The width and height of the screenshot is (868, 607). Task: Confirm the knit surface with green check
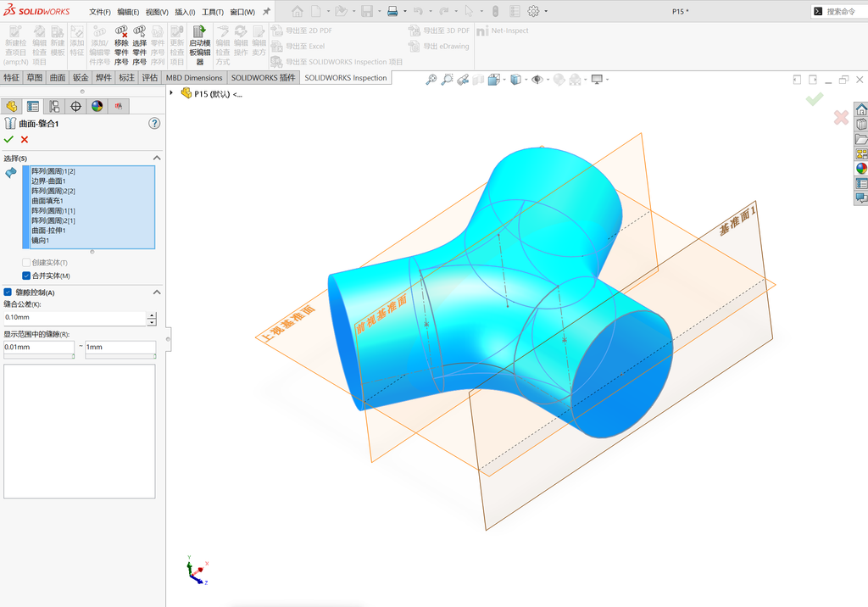pyautogui.click(x=8, y=140)
